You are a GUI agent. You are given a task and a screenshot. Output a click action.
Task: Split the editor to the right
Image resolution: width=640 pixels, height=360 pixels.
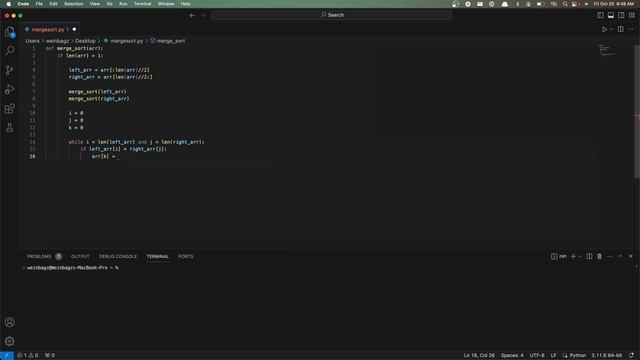coord(620,29)
